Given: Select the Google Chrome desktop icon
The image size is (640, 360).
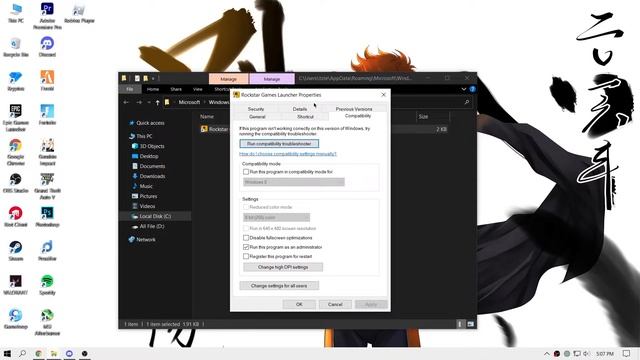Looking at the screenshot, I should 16,152.
